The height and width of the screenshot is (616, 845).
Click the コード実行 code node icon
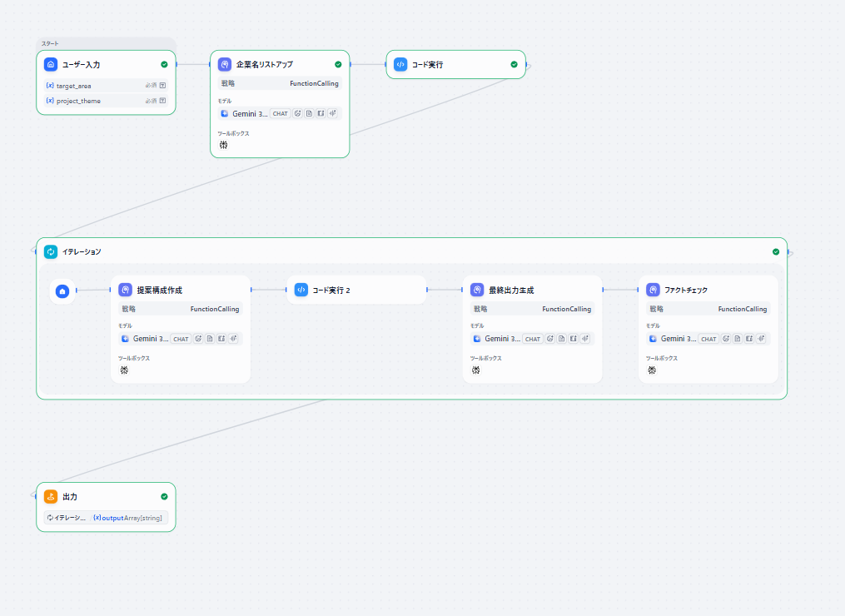pos(400,65)
